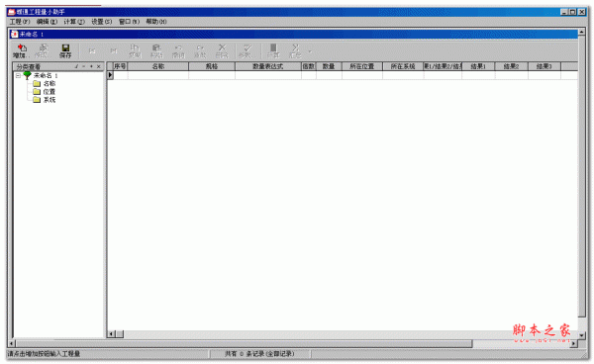
Task: Click the grid's horizontal scrollbar left arrow
Action: [111, 334]
